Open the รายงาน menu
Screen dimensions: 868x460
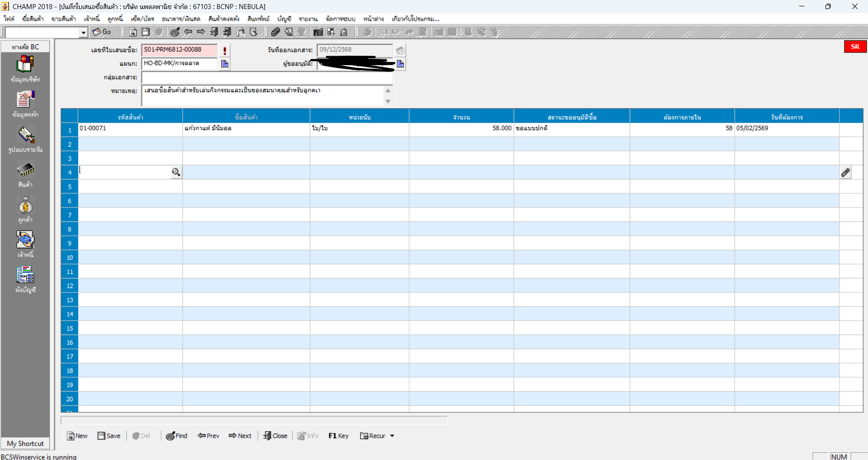308,19
